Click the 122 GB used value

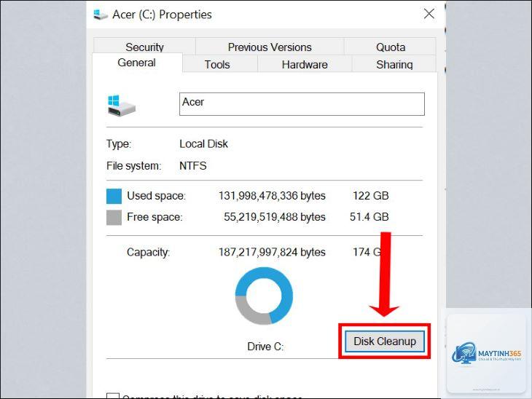pyautogui.click(x=370, y=196)
